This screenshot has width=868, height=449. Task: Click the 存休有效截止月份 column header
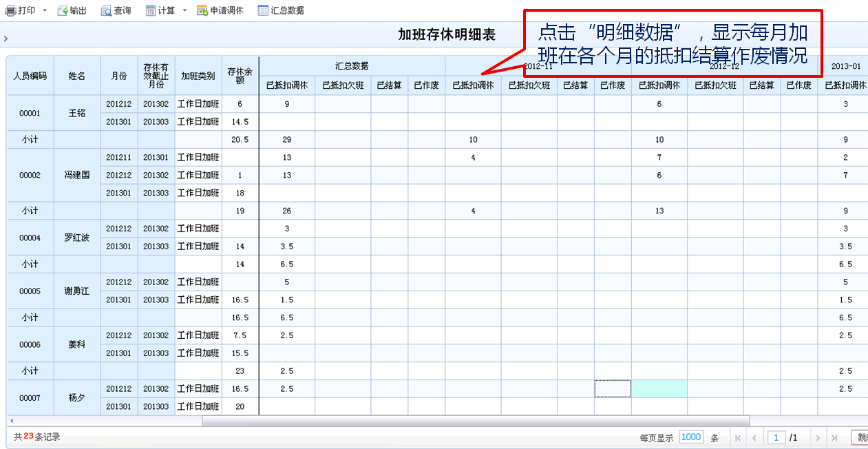pos(156,76)
